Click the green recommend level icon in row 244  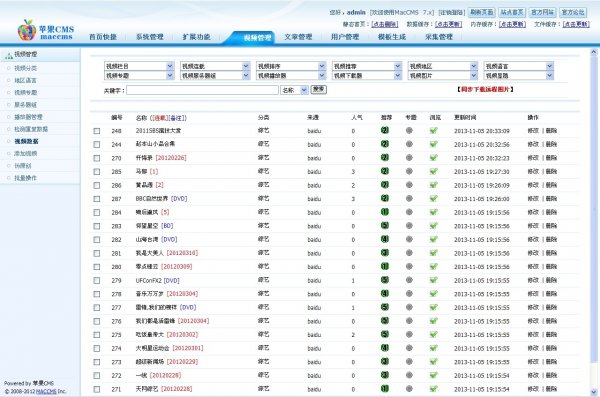point(385,144)
